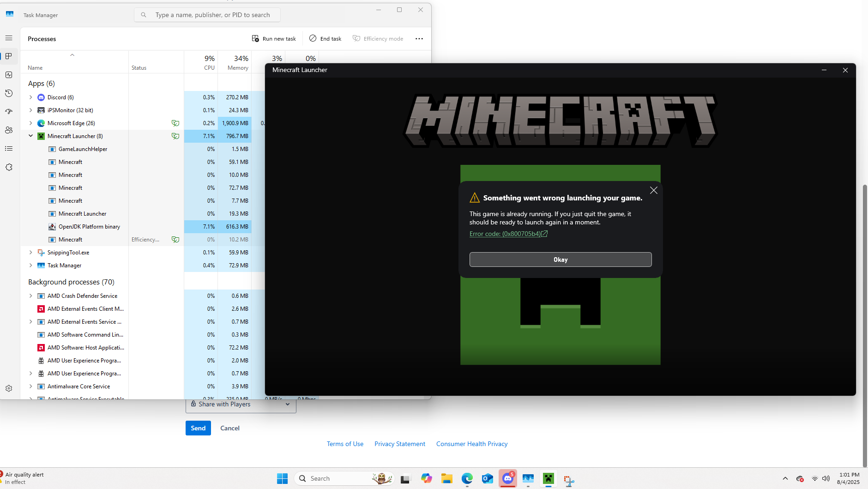Open the more options ellipsis menu
This screenshot has width=868, height=489.
tap(419, 39)
